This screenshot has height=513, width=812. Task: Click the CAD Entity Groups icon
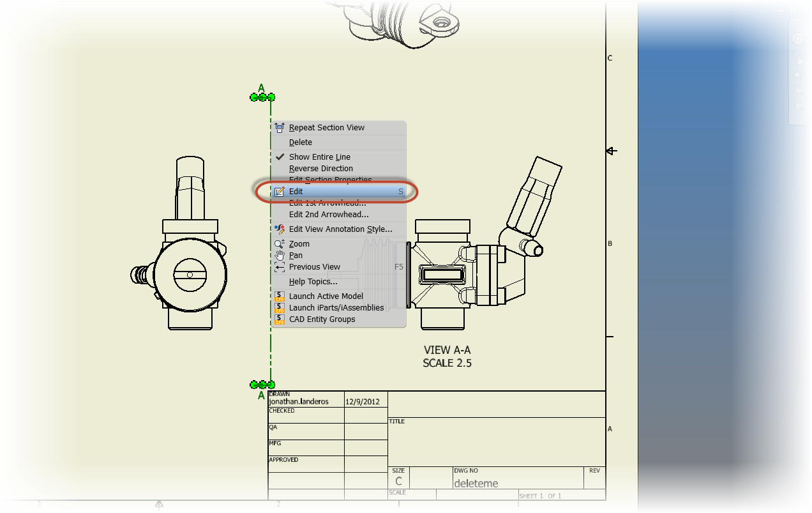(280, 319)
